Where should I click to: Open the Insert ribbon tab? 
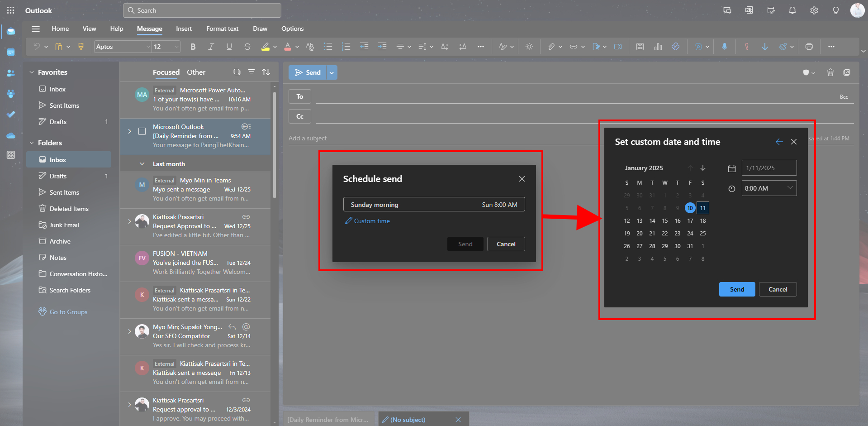pyautogui.click(x=184, y=29)
